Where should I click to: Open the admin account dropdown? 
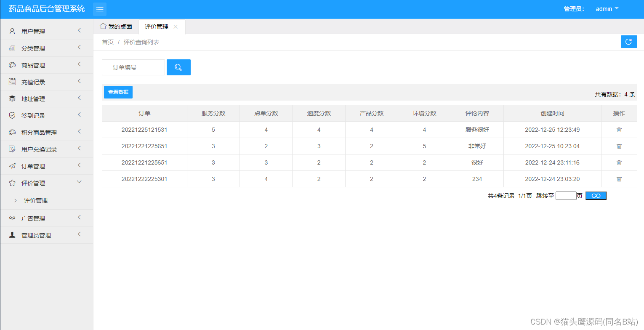607,9
